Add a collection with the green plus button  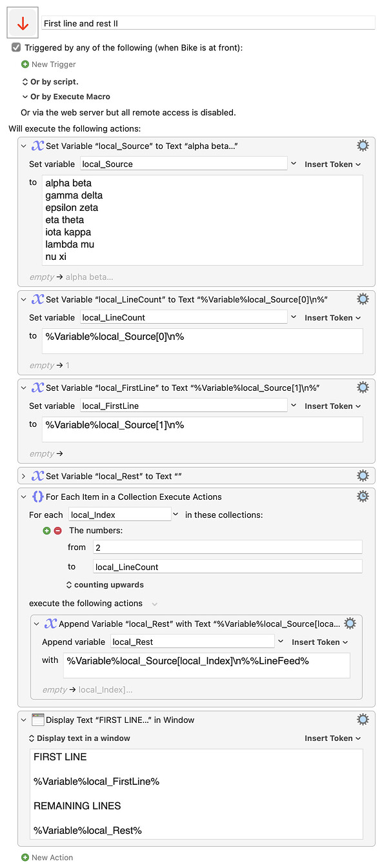pyautogui.click(x=46, y=531)
